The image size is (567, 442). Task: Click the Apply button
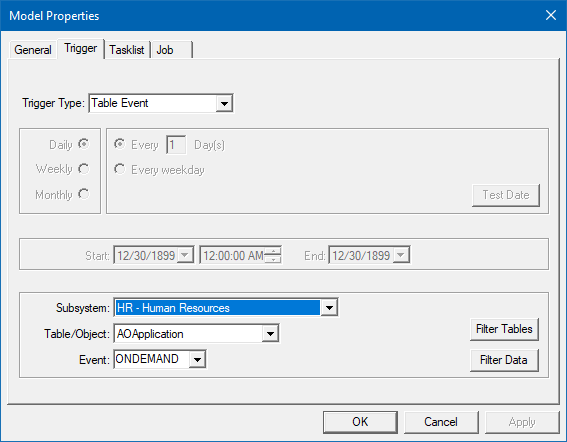pyautogui.click(x=522, y=422)
